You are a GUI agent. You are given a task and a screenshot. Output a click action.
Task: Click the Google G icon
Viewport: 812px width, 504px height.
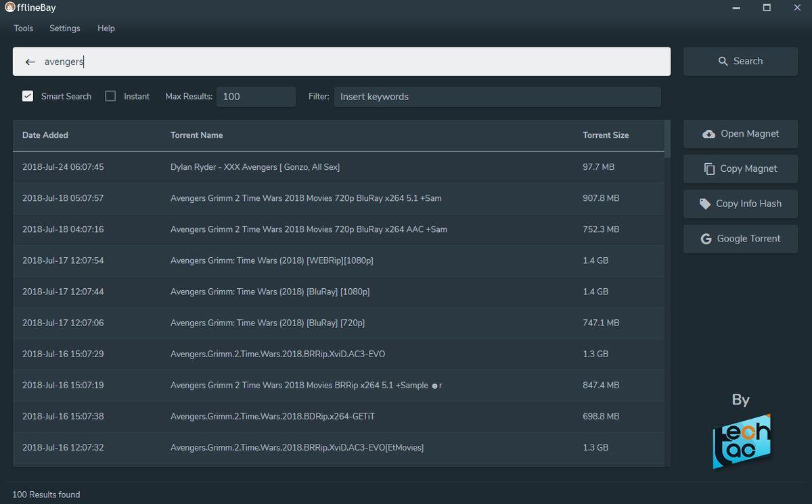click(706, 239)
